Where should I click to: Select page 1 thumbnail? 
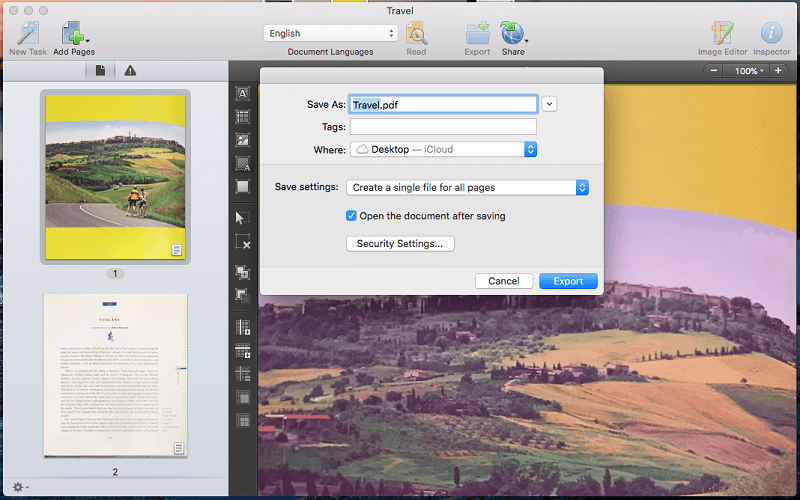coord(115,177)
